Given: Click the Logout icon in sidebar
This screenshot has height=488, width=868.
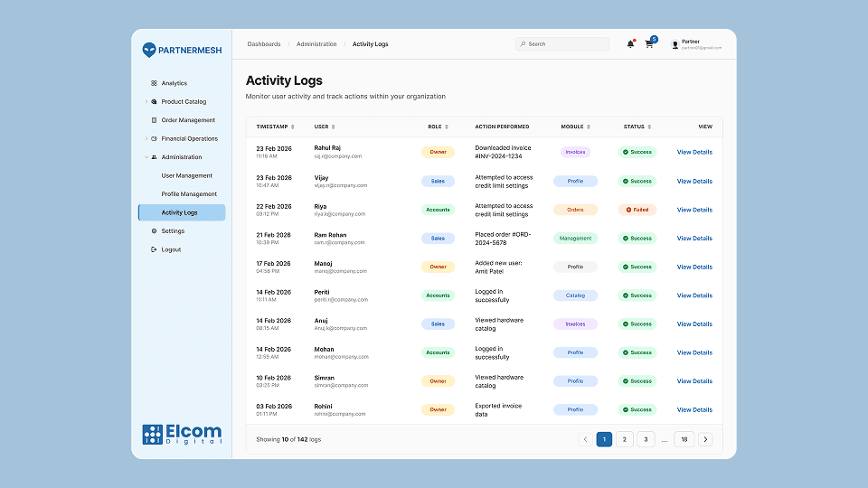Looking at the screenshot, I should tap(154, 249).
